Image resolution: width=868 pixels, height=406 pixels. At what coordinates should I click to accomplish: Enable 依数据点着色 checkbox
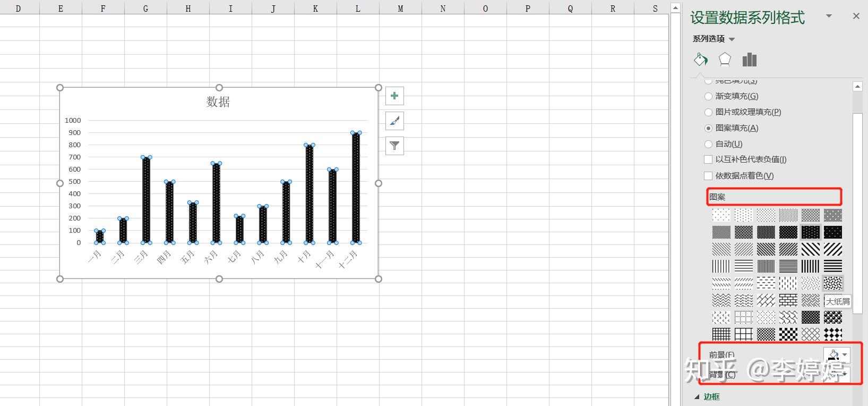(708, 176)
